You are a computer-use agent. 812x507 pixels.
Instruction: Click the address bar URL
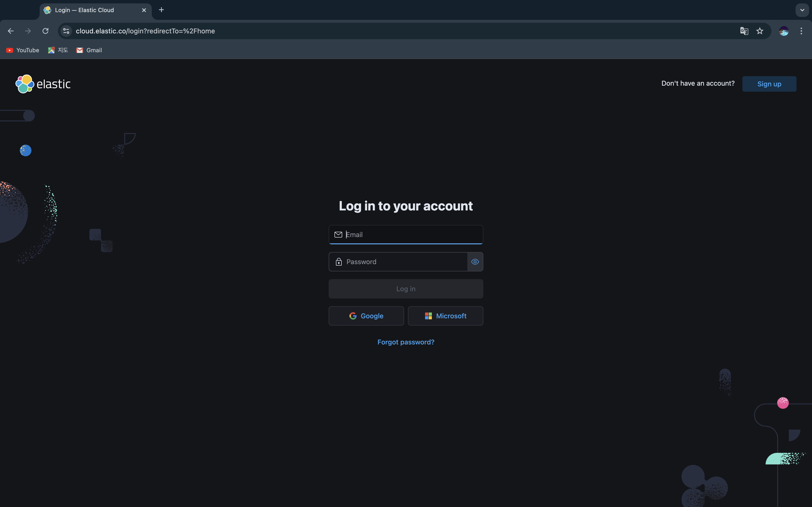tap(145, 31)
